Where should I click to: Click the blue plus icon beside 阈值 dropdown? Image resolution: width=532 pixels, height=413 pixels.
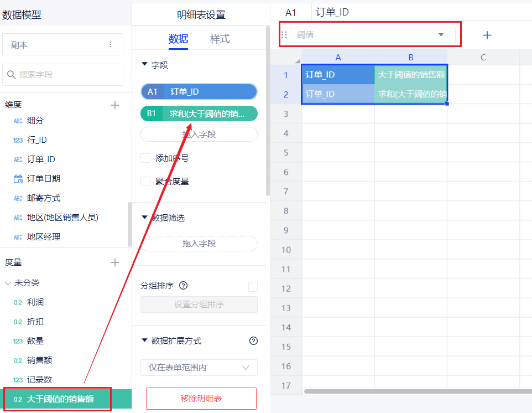(x=487, y=35)
